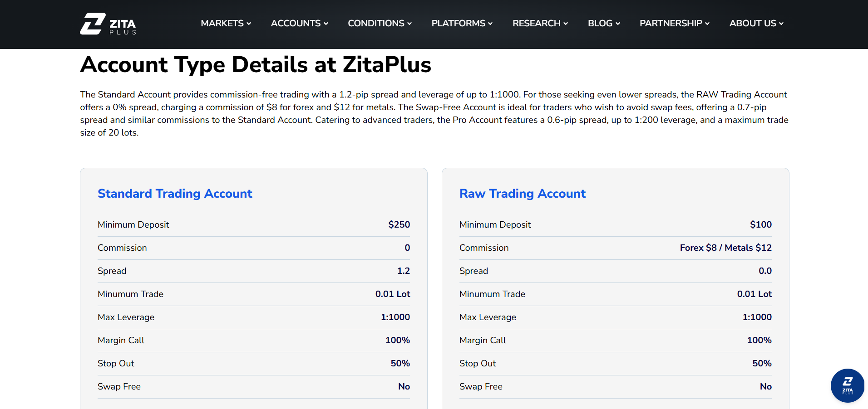868x409 pixels.
Task: Click the Standard account Stop Out 50% value
Action: [x=400, y=363]
